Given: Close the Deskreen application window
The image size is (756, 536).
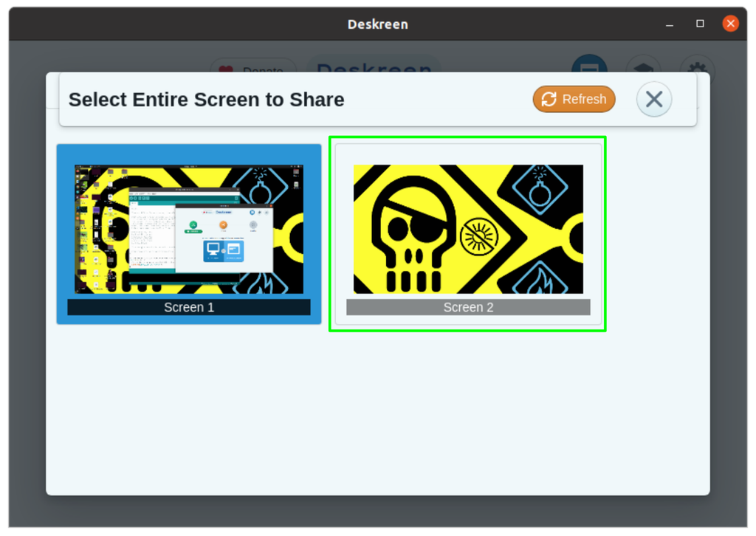Looking at the screenshot, I should [730, 24].
